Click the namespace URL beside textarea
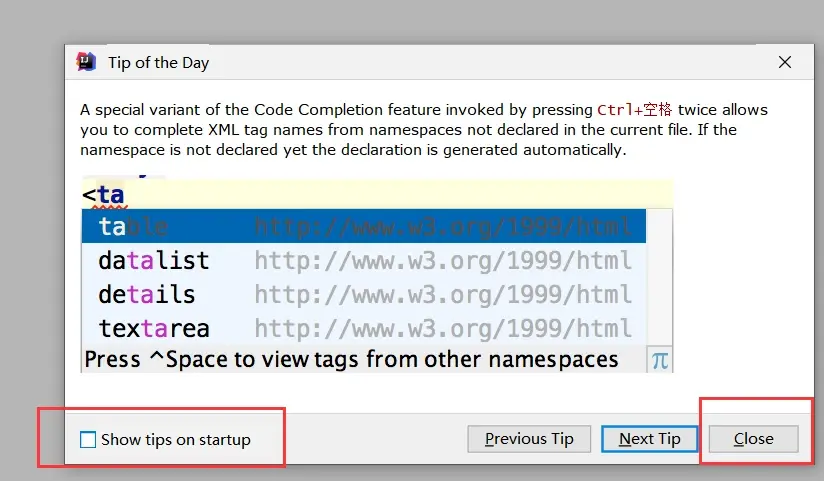824x481 pixels. [x=442, y=329]
